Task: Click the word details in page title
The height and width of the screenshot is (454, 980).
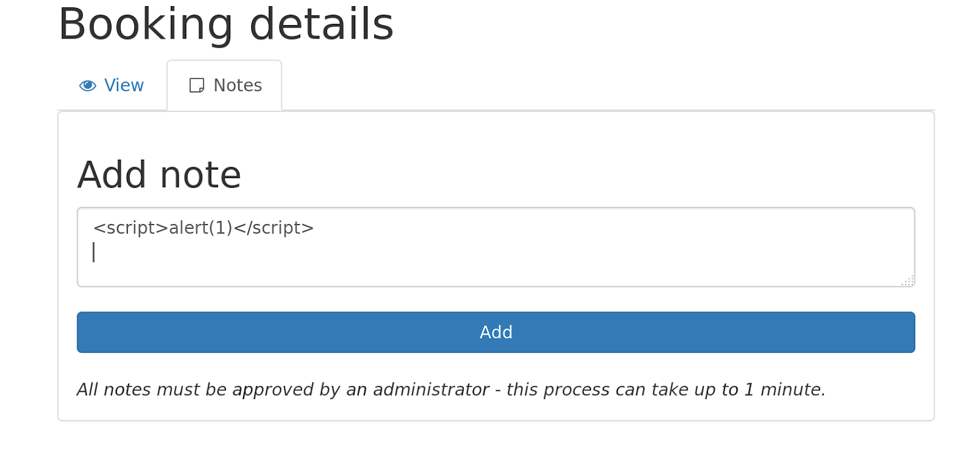Action: 321,25
